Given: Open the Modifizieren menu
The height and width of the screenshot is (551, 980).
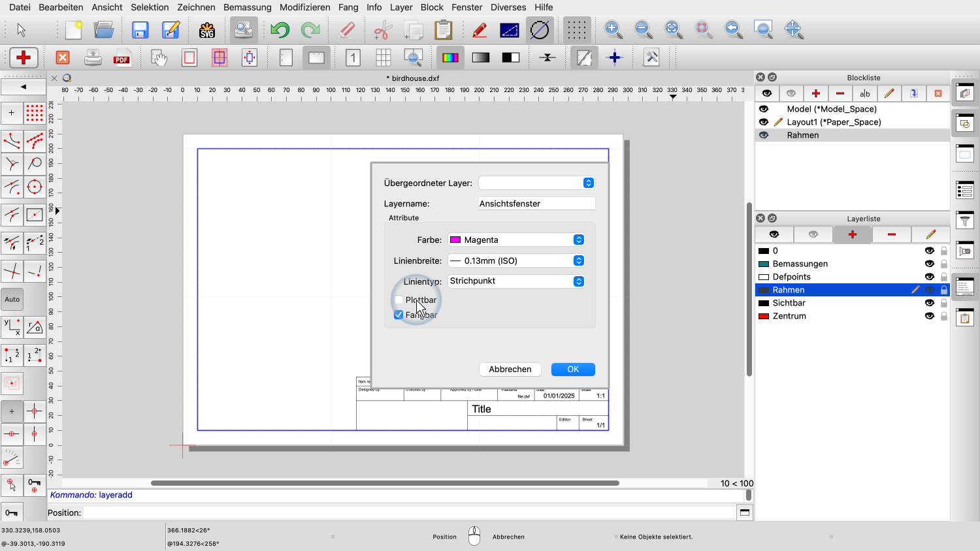Looking at the screenshot, I should [304, 7].
